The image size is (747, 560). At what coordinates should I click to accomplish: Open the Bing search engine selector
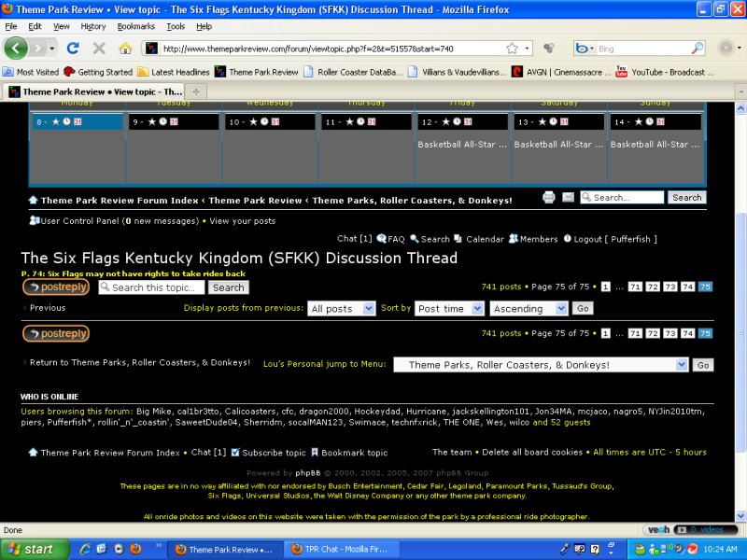[585, 49]
